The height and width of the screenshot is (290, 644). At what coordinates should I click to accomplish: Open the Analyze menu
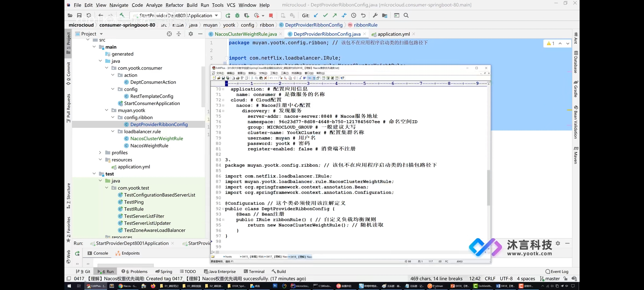pos(154,5)
